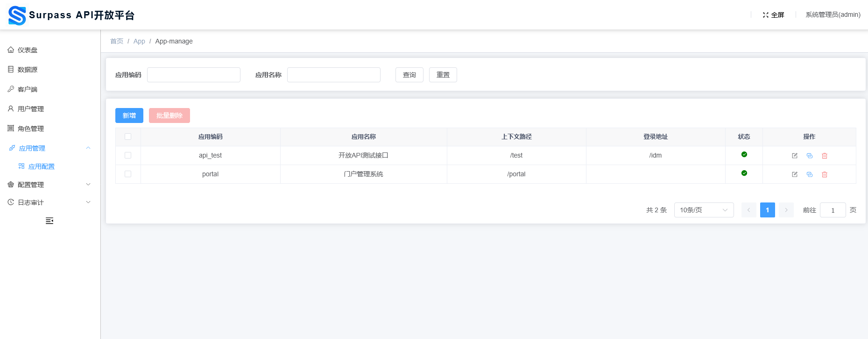The width and height of the screenshot is (868, 339).
Task: Click the api_test cell
Action: click(x=211, y=155)
